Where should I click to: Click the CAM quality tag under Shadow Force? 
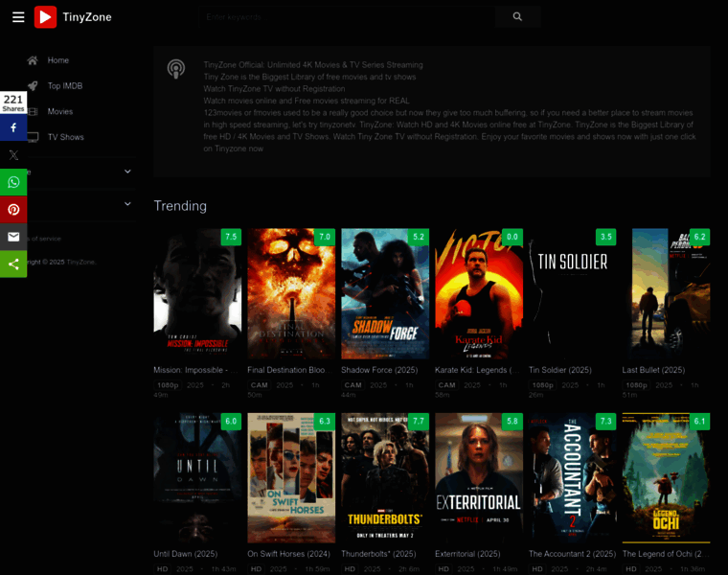click(353, 385)
